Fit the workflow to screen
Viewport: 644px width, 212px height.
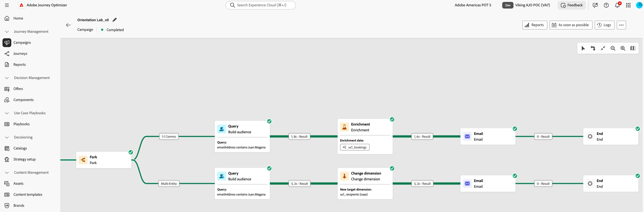pyautogui.click(x=603, y=48)
